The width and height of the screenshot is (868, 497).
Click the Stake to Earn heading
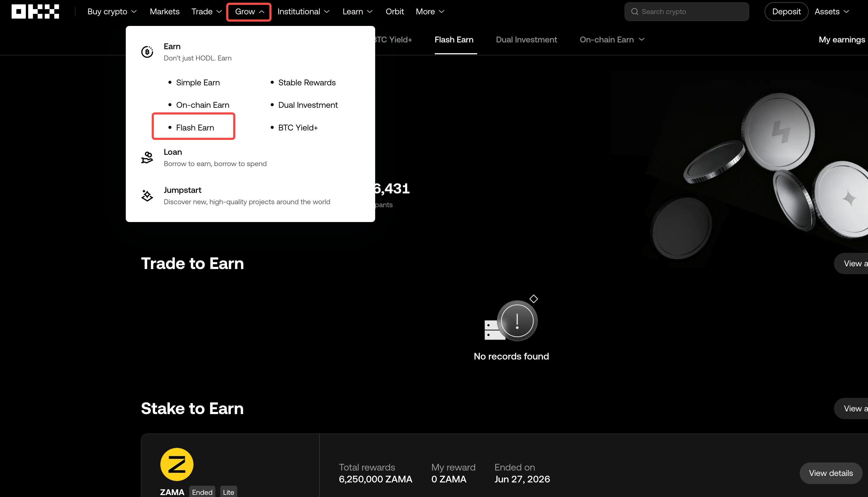pyautogui.click(x=192, y=408)
